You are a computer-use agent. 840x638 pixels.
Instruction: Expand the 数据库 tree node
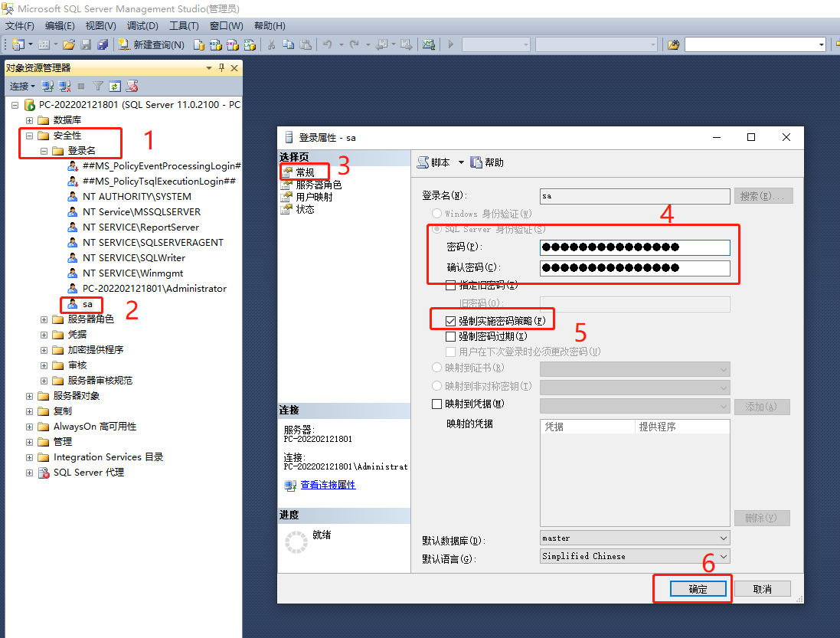[x=29, y=120]
